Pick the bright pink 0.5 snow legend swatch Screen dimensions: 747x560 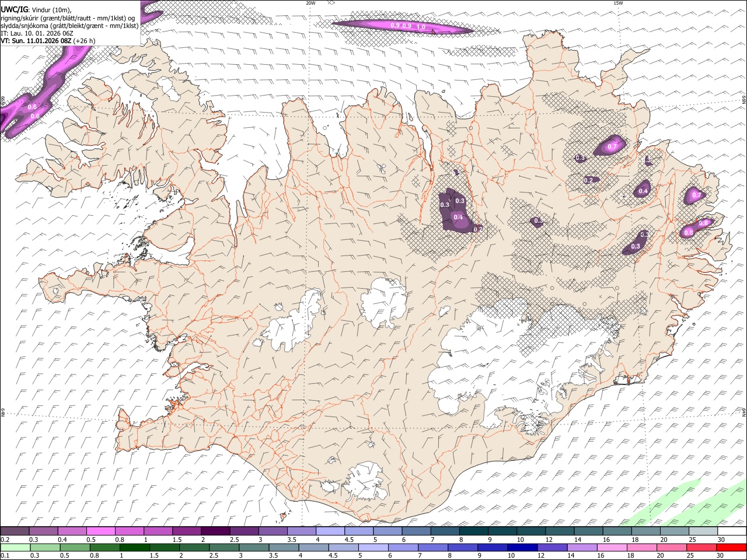pos(100,531)
